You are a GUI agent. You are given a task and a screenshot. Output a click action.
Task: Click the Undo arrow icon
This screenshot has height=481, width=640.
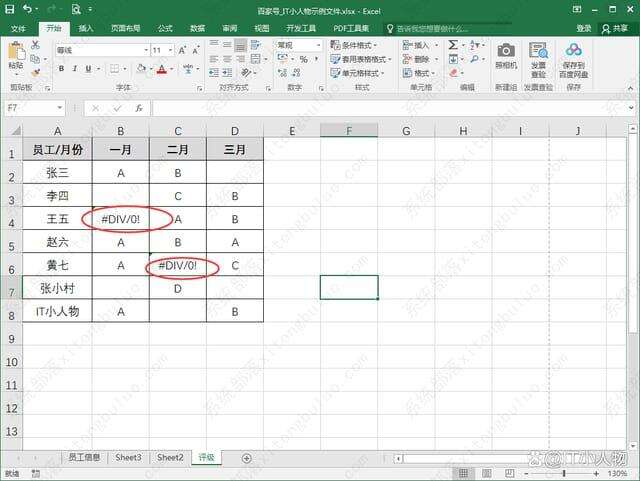pyautogui.click(x=27, y=9)
